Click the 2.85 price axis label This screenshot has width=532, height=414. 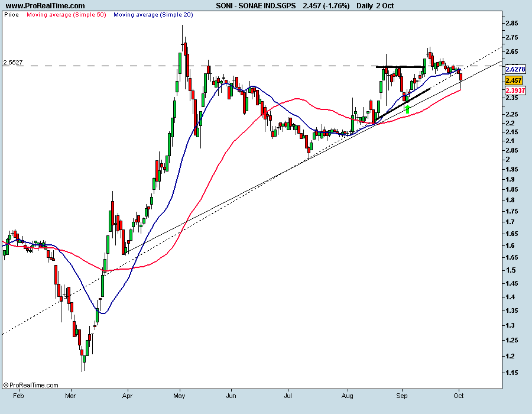[x=512, y=24]
